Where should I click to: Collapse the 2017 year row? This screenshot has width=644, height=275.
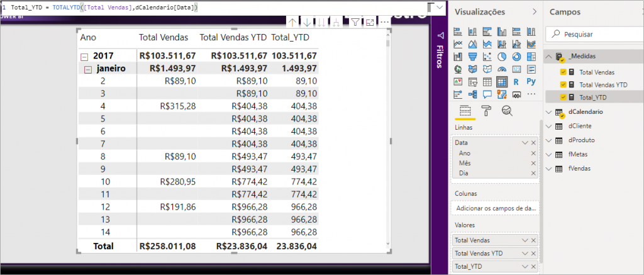pyautogui.click(x=84, y=56)
